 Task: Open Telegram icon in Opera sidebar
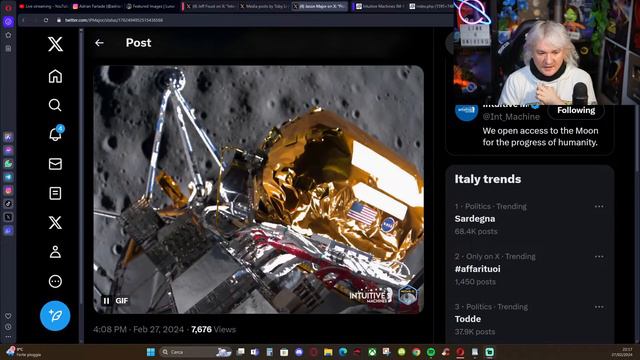(8, 177)
